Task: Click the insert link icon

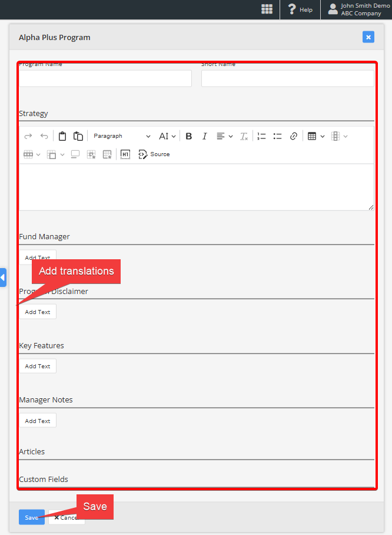Action: click(294, 136)
